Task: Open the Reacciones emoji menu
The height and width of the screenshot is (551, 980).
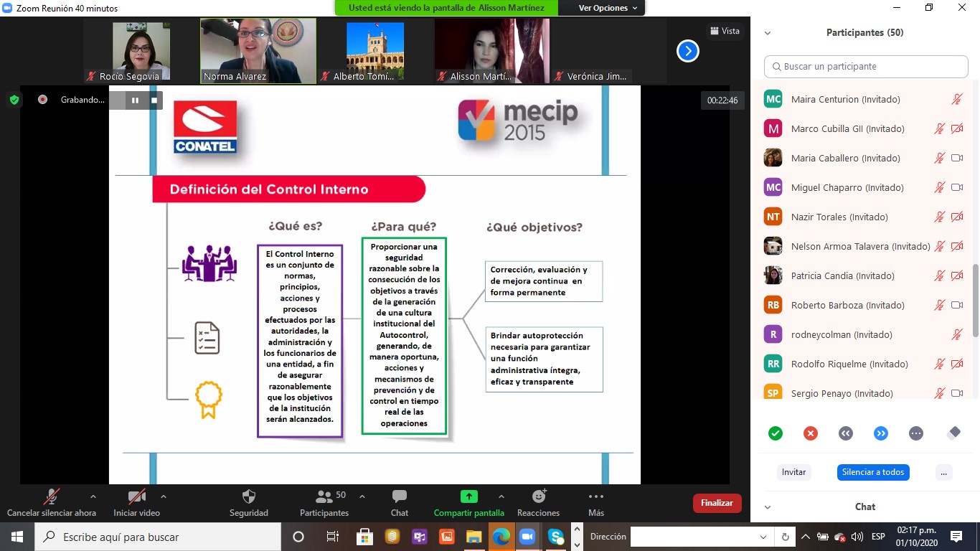Action: pyautogui.click(x=538, y=503)
